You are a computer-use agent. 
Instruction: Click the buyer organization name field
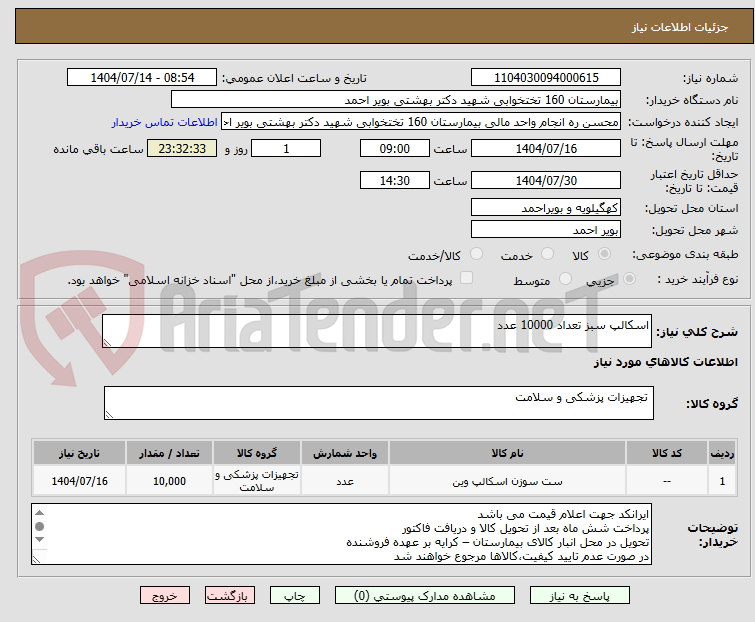(396, 100)
